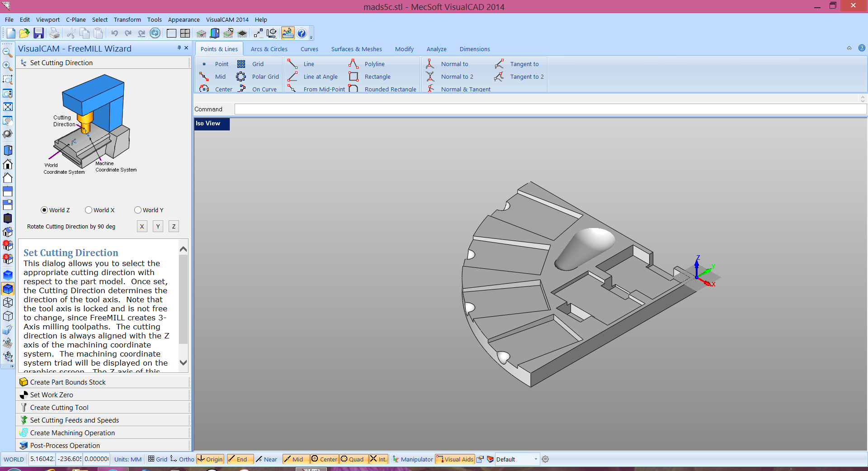This screenshot has width=868, height=471.
Task: Click the Help question mark icon
Action: point(302,33)
